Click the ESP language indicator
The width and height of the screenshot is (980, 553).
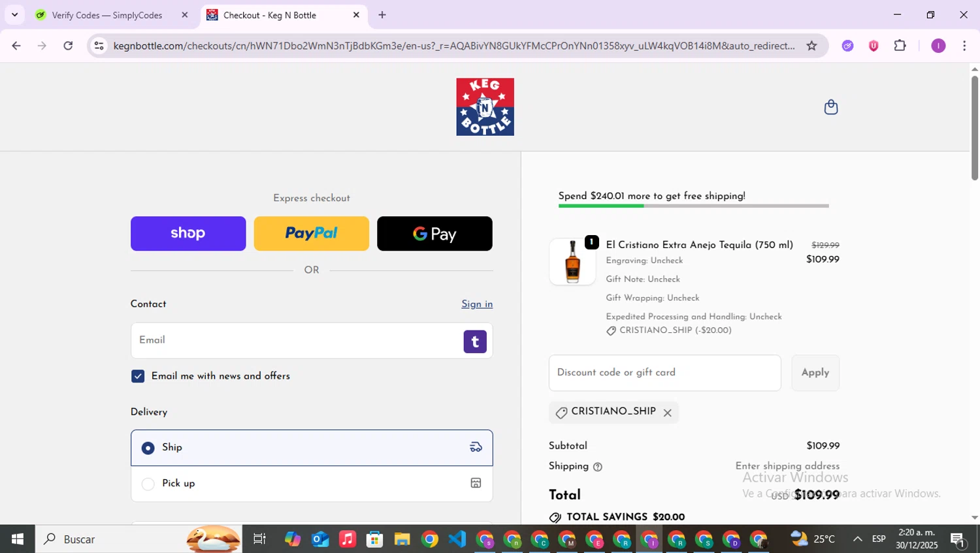pos(879,539)
